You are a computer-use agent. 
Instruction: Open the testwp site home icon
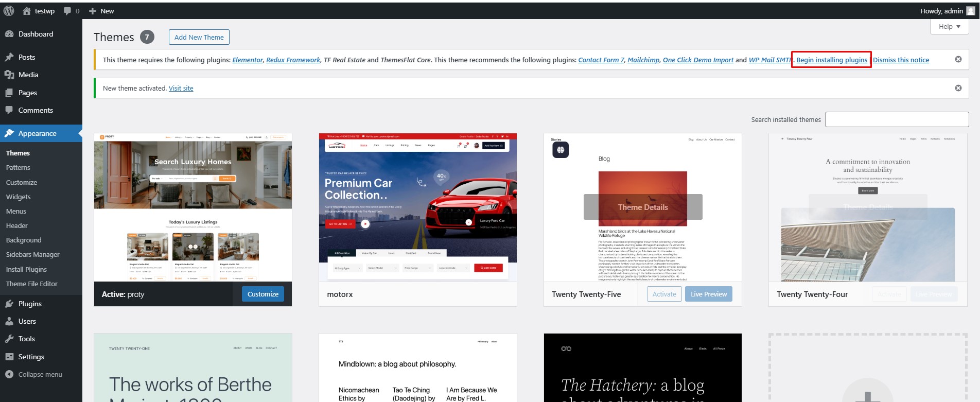[x=27, y=11]
